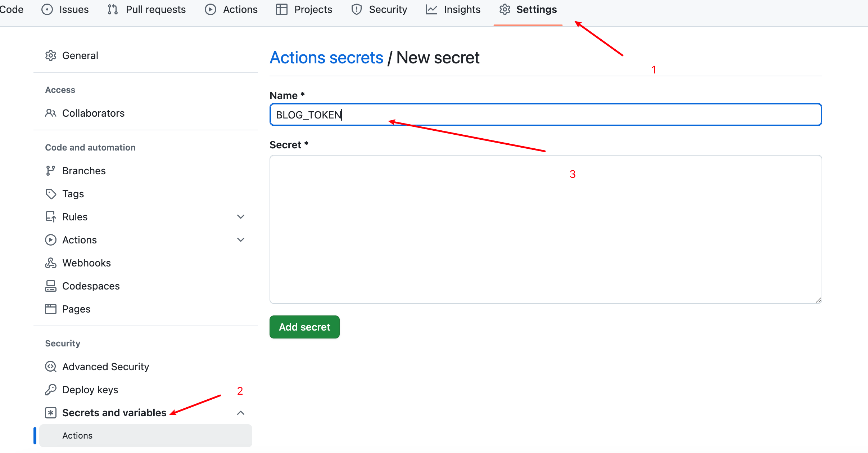The image size is (868, 453).
Task: Click the Tags label icon
Action: pyautogui.click(x=51, y=194)
